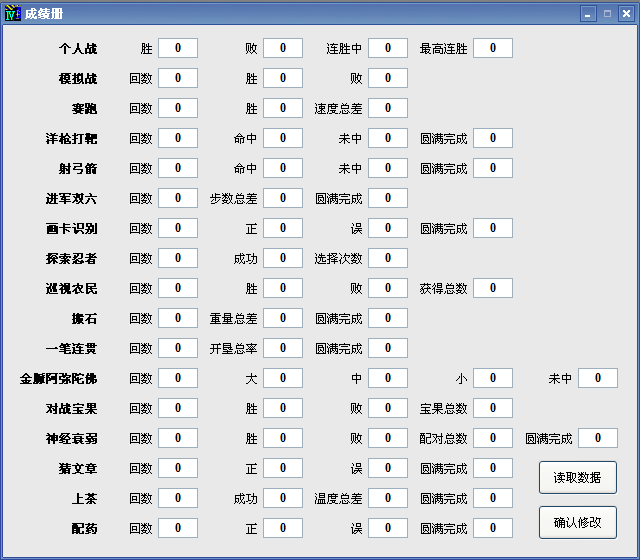Click the 探索忍者 选择次数 field

coord(388,258)
